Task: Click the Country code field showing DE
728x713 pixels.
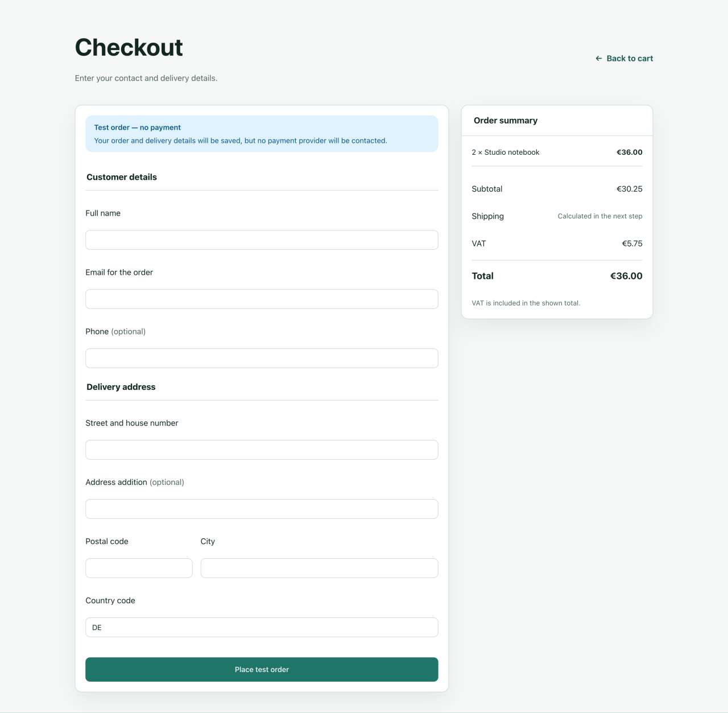Action: pos(262,627)
